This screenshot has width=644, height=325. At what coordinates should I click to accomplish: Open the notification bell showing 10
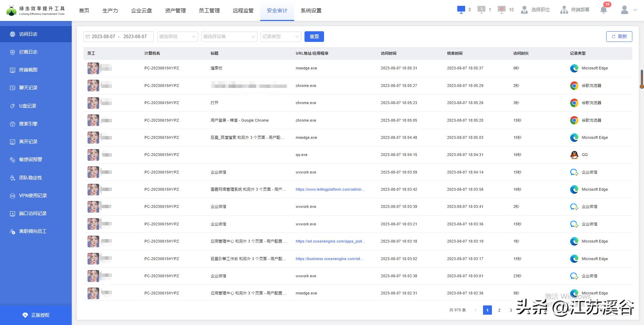(x=603, y=9)
